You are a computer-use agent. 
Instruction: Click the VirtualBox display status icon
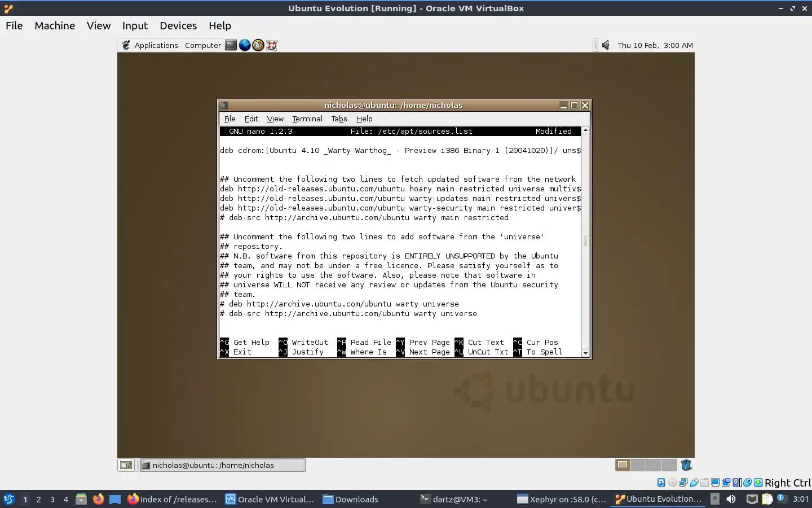pyautogui.click(x=715, y=483)
